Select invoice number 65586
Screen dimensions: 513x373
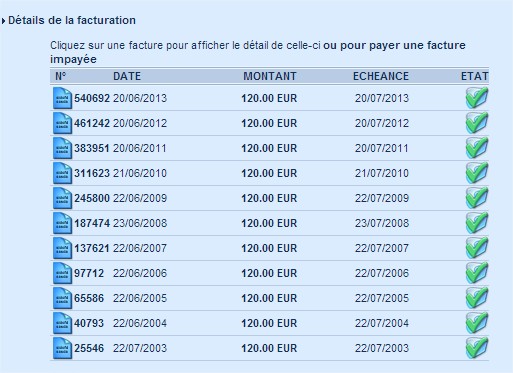89,298
